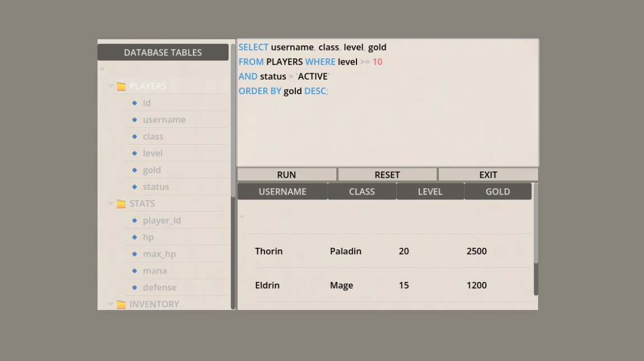Click the STATS folder icon
The image size is (644, 361).
121,203
